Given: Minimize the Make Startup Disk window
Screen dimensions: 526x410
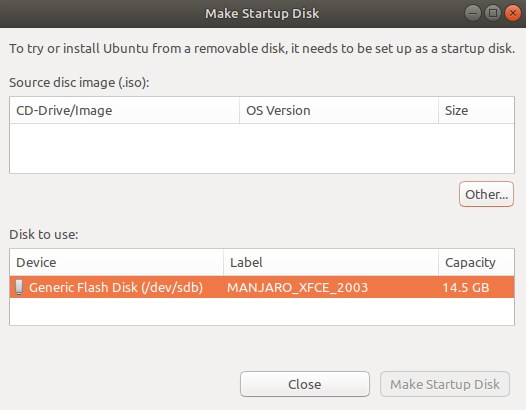Looking at the screenshot, I should click(473, 13).
